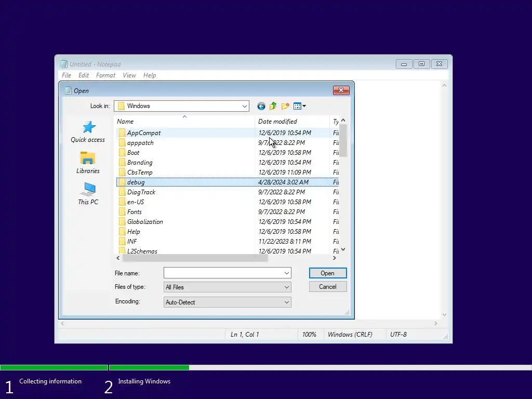Select the apppatch folder name
The image size is (532, 399).
140,143
